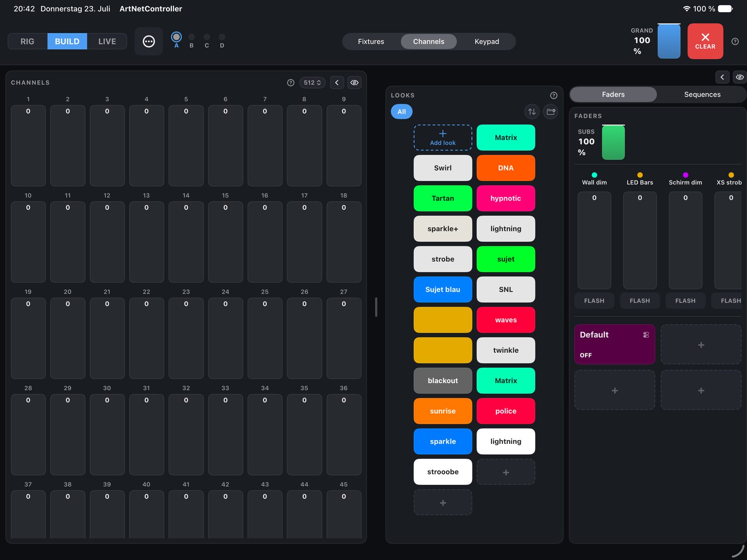
Task: Adjust the green SUBS master slider
Action: [613, 142]
